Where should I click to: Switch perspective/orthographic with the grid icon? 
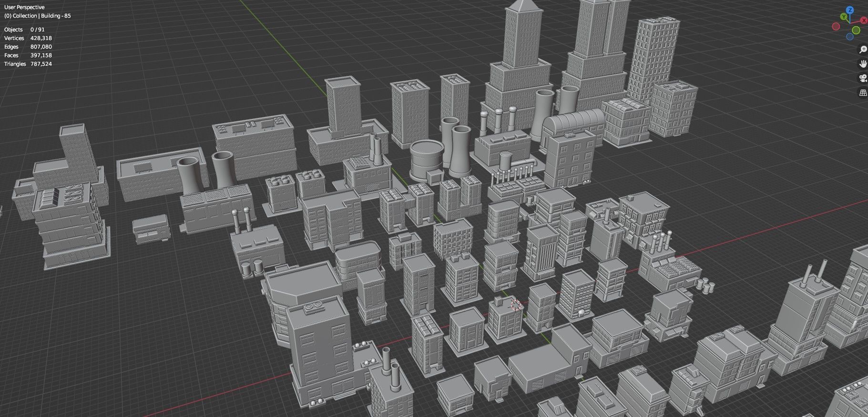click(x=863, y=92)
